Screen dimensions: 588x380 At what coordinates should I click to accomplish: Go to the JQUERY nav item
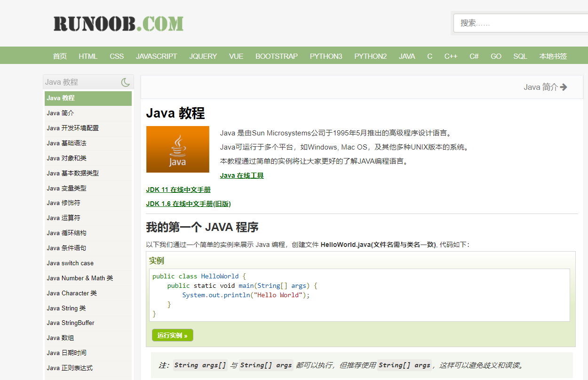[203, 56]
